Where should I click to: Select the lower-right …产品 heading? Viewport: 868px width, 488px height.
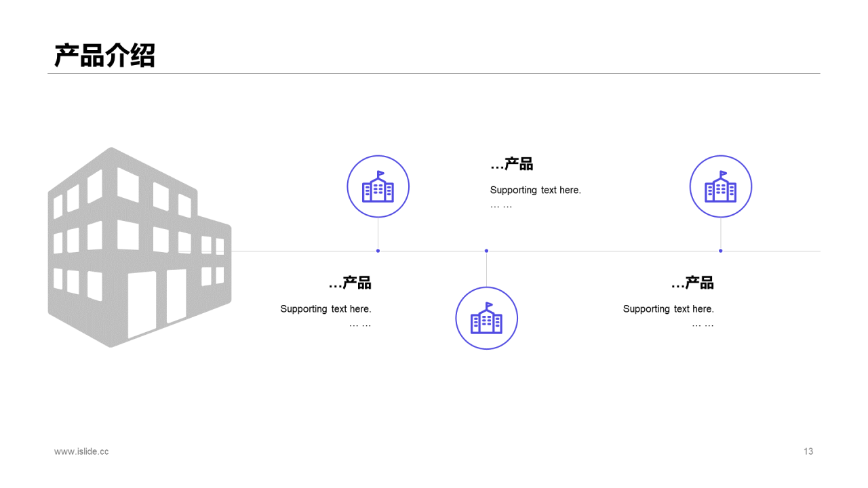click(x=693, y=283)
